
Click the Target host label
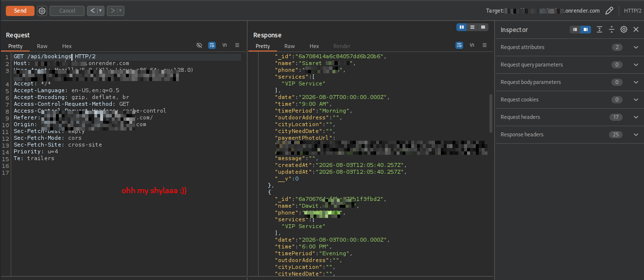[543, 11]
